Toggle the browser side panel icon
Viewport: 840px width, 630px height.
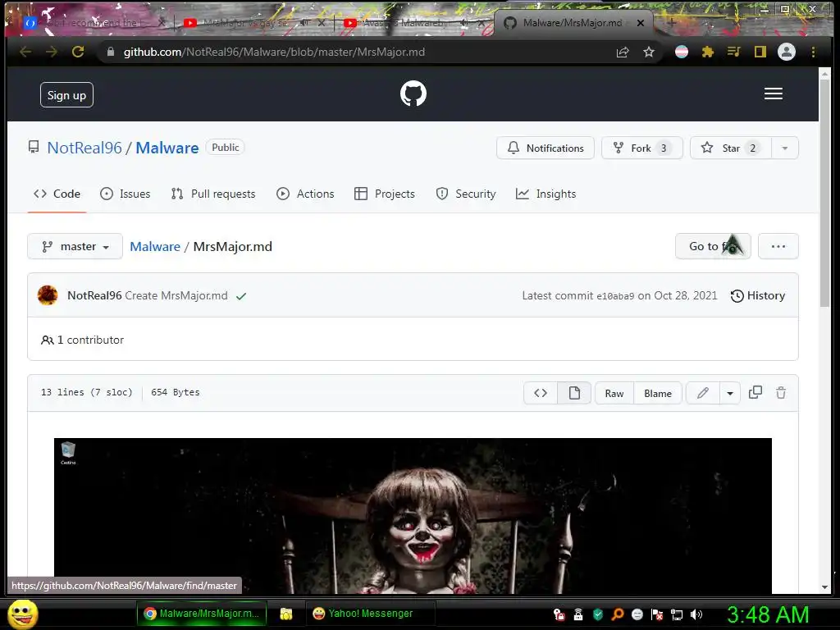(x=760, y=52)
